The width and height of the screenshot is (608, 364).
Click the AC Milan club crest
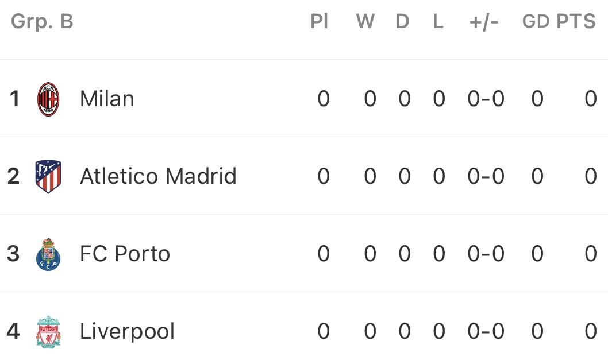click(x=48, y=99)
